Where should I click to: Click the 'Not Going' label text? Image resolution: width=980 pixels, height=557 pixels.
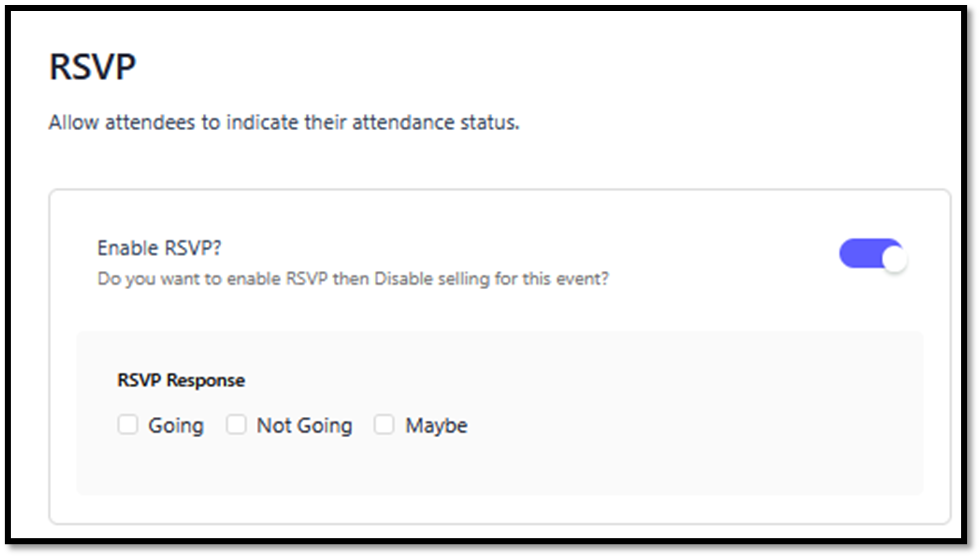(304, 426)
